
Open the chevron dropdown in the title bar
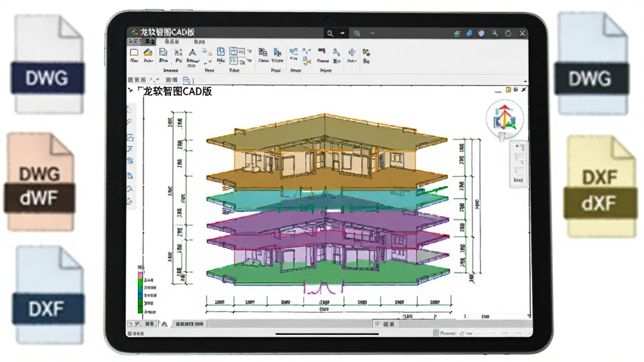pos(372,33)
